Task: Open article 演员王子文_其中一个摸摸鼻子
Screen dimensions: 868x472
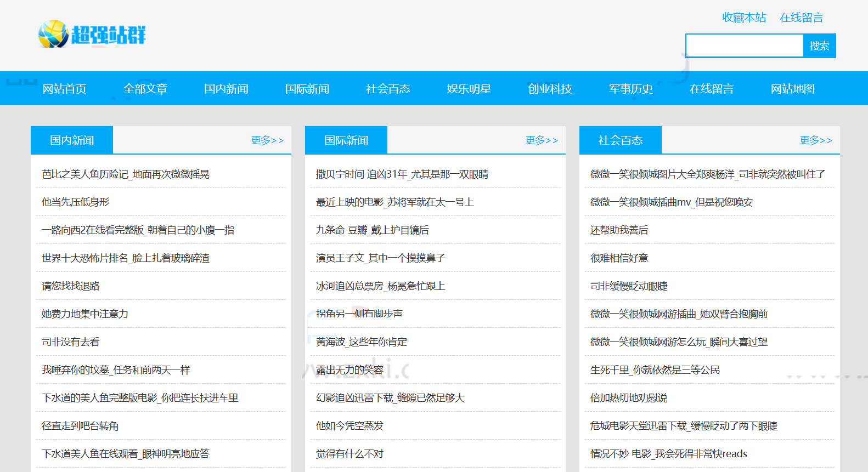Action: pyautogui.click(x=381, y=258)
